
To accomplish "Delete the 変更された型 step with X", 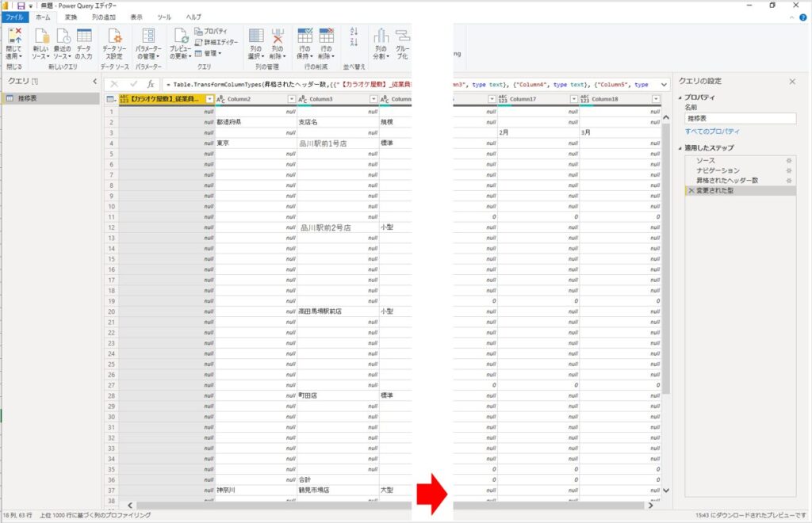I will pos(691,191).
